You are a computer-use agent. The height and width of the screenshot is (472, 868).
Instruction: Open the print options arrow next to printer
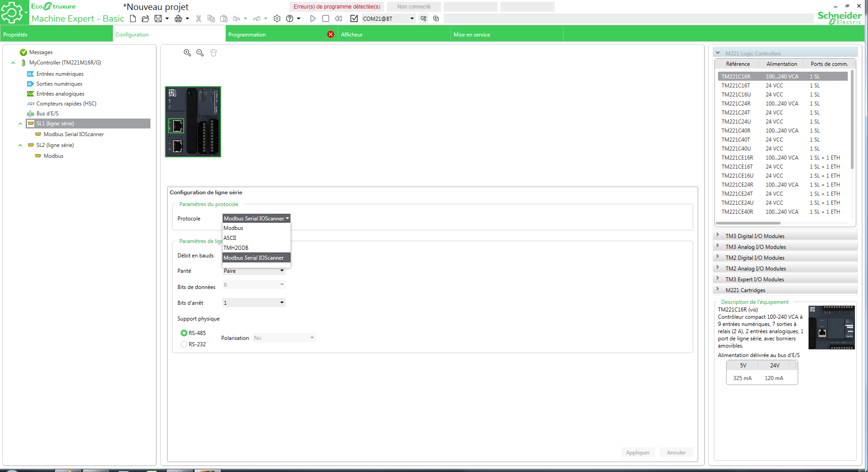(x=187, y=18)
